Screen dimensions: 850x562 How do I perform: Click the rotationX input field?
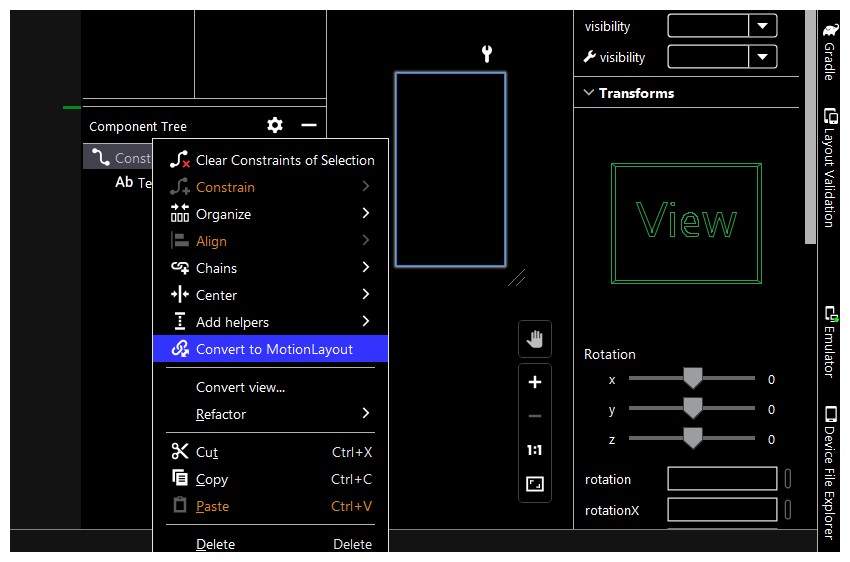(722, 509)
